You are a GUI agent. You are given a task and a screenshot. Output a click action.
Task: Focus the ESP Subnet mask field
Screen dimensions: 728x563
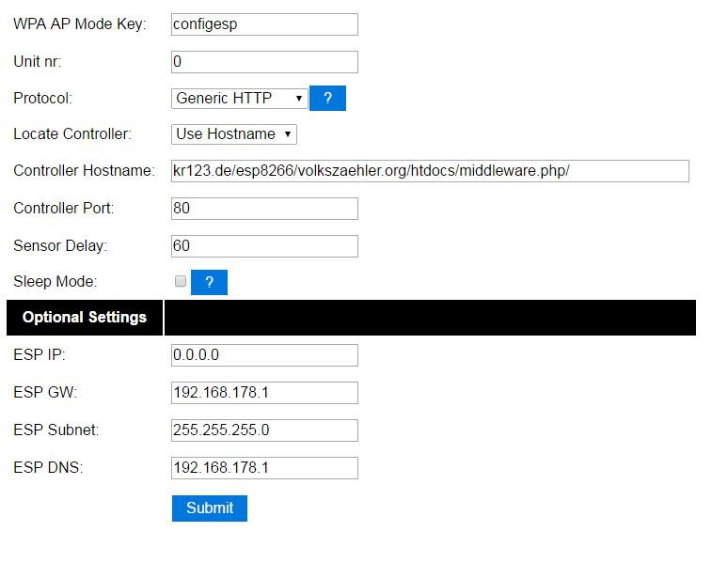click(264, 430)
